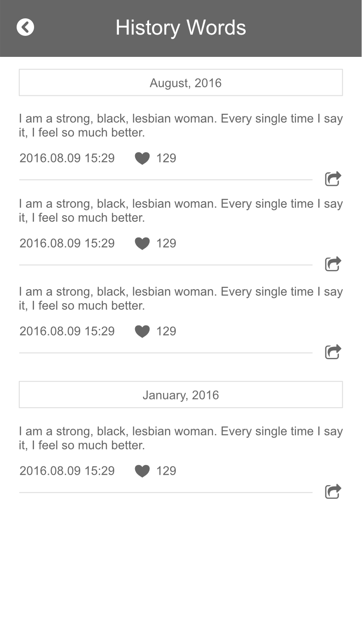Toggle the heart on the third August quote
Viewport: 362px width, 644px height.
click(x=142, y=332)
